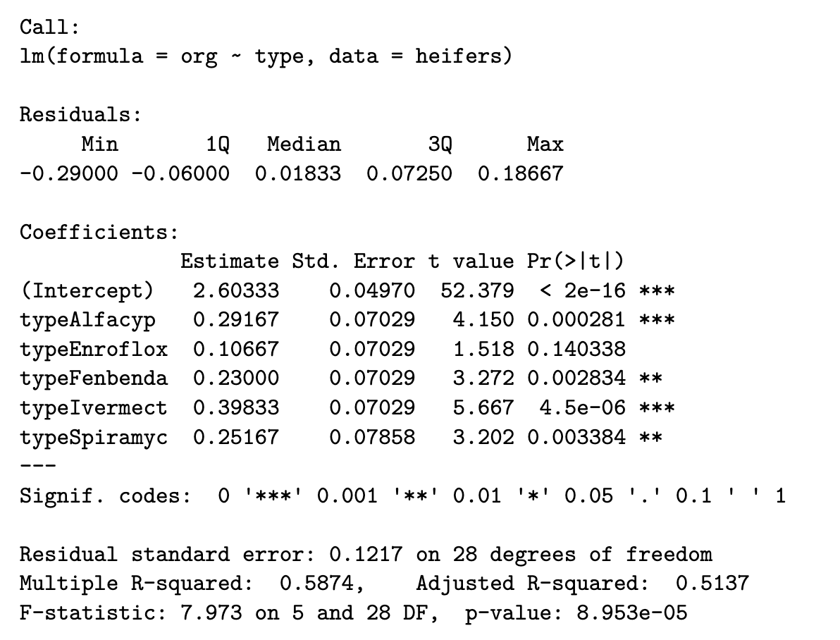The width and height of the screenshot is (840, 640).
Task: Click residual standard error value 0.1217
Action: [366, 555]
